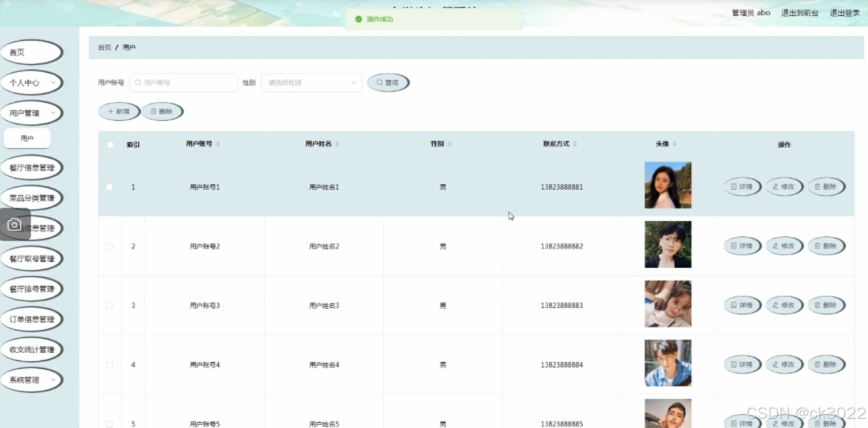Toggle the select-all checkbox in the table header
Viewport: 868px width, 428px height.
coord(110,145)
